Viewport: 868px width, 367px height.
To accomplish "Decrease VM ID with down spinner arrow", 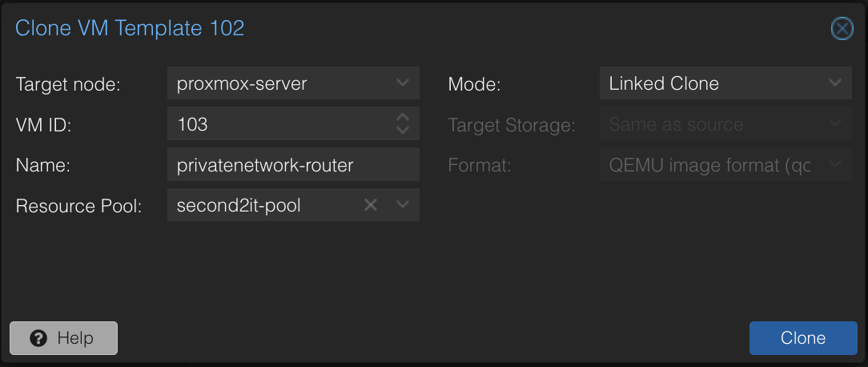I will (x=403, y=131).
